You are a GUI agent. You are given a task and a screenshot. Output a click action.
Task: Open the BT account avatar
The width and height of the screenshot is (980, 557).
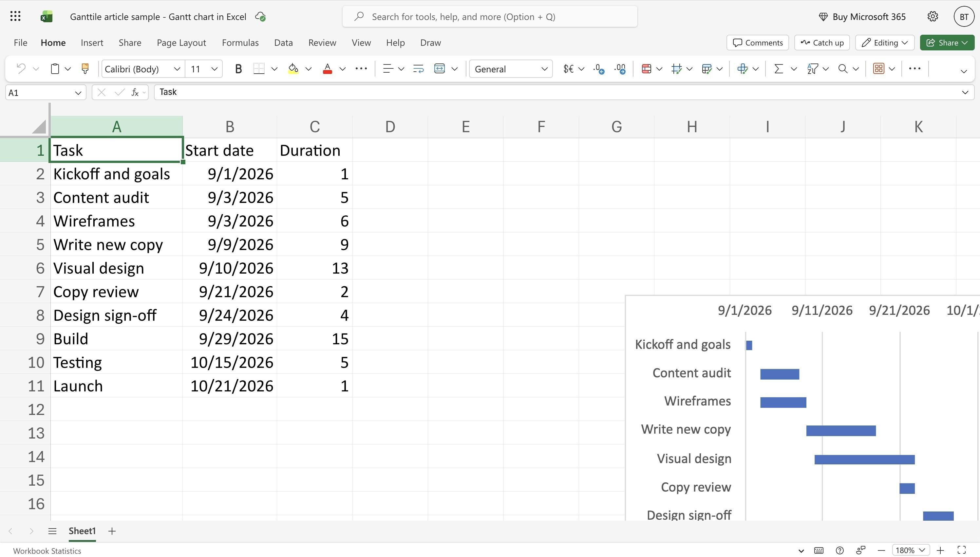tap(964, 16)
